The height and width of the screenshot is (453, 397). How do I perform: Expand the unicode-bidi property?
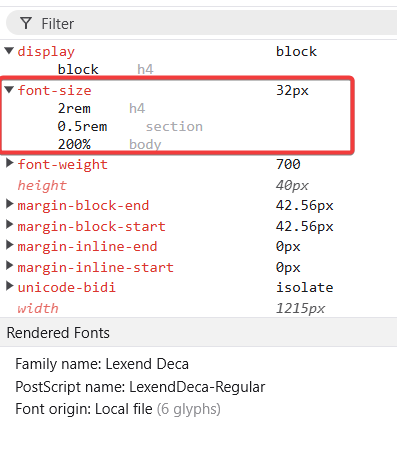[10, 286]
